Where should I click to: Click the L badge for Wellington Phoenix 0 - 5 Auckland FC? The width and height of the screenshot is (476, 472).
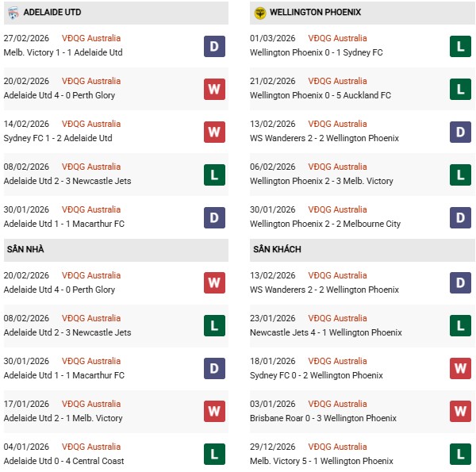pos(461,89)
